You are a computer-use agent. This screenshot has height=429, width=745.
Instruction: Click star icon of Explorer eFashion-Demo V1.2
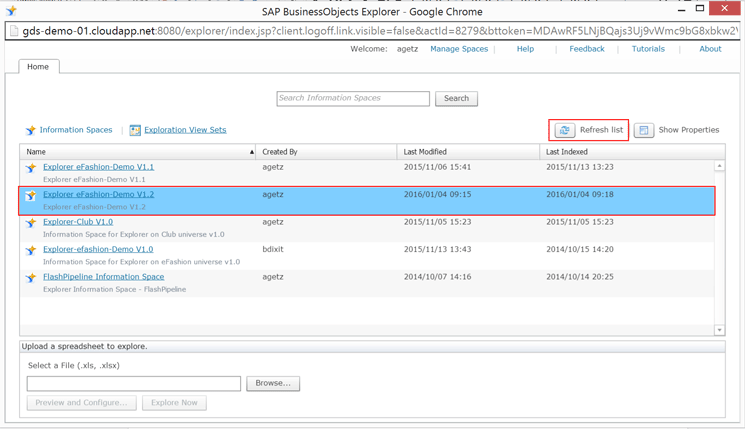point(31,195)
